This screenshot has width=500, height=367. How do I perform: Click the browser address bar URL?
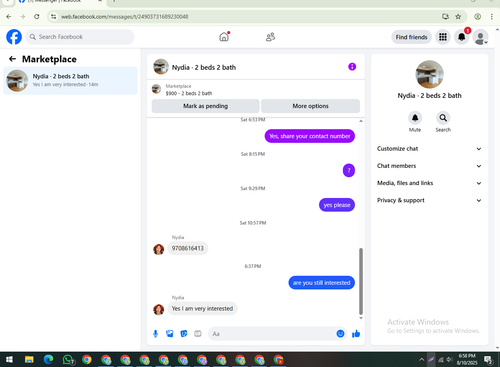[124, 16]
